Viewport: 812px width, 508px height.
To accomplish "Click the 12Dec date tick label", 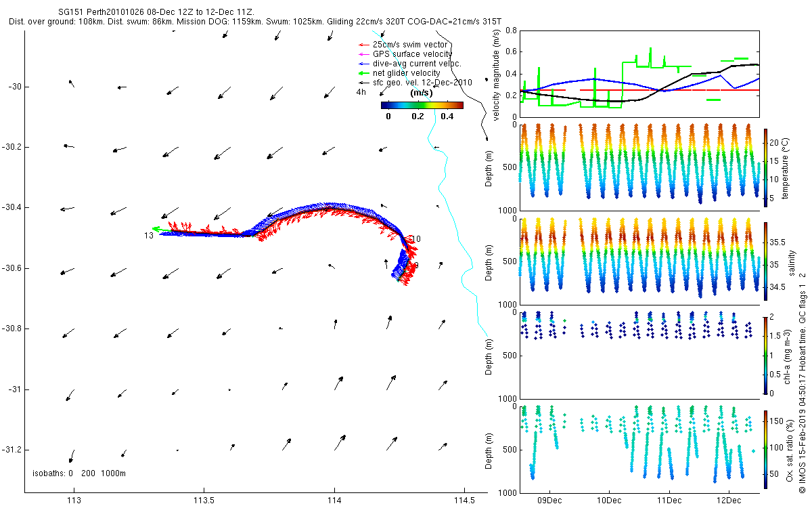I will coord(729,501).
